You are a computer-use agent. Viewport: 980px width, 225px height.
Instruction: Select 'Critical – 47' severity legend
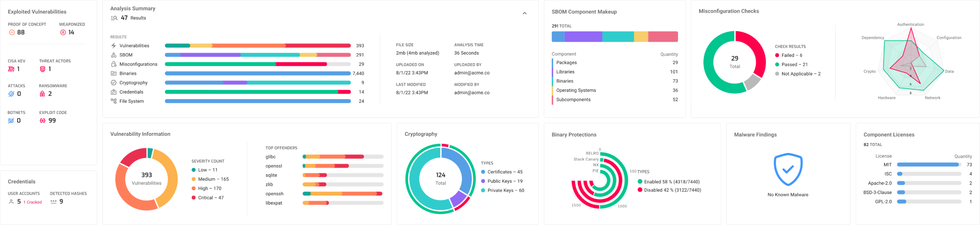pos(207,198)
